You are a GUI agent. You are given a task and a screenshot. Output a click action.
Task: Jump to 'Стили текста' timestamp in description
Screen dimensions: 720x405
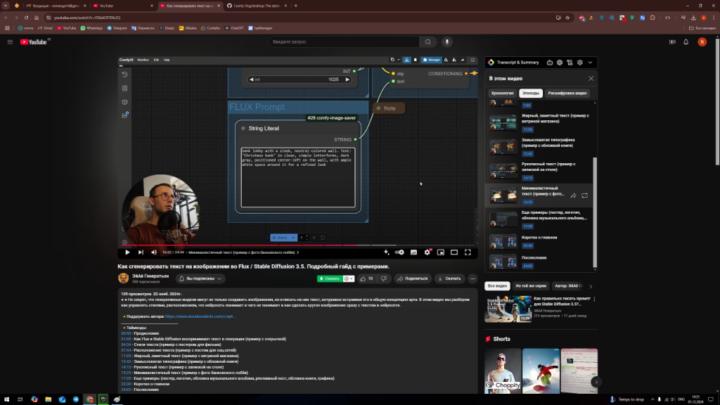(126, 344)
